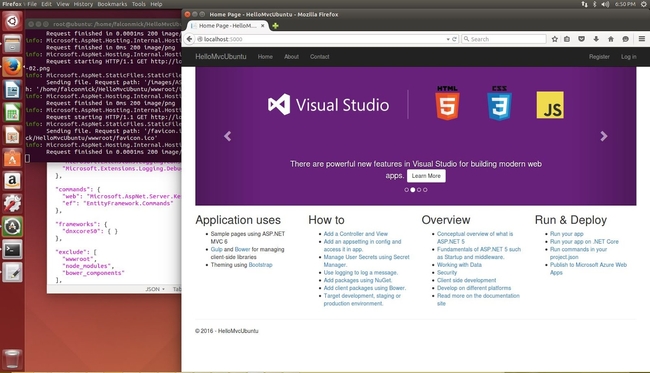This screenshot has height=373, width=650.
Task: Open the Trash in the launcher
Action: click(x=12, y=359)
